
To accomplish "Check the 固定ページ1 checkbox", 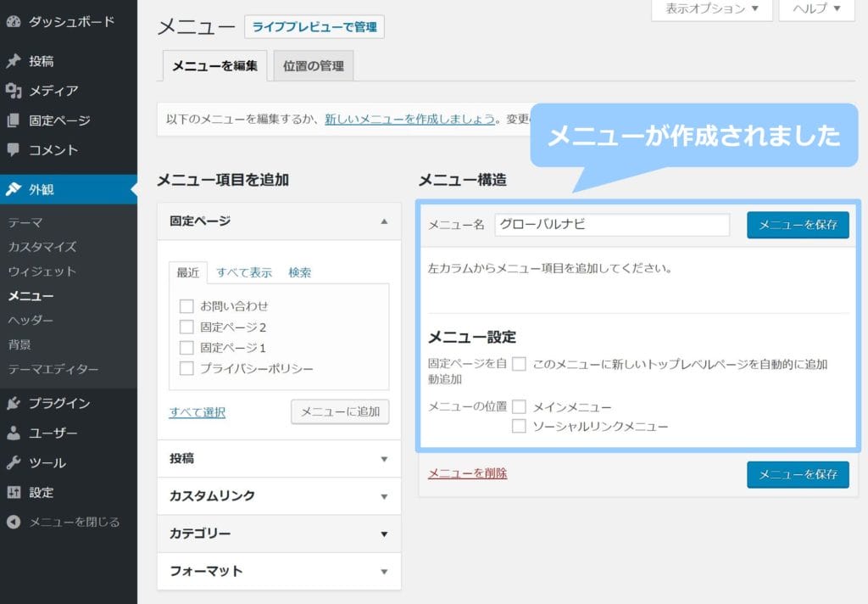I will pyautogui.click(x=186, y=348).
